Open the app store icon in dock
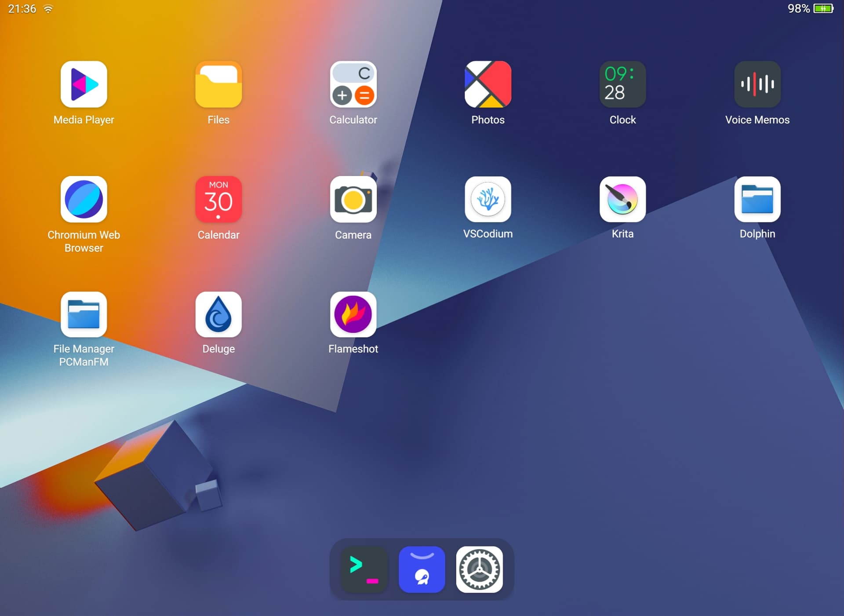The image size is (844, 616). pyautogui.click(x=422, y=569)
